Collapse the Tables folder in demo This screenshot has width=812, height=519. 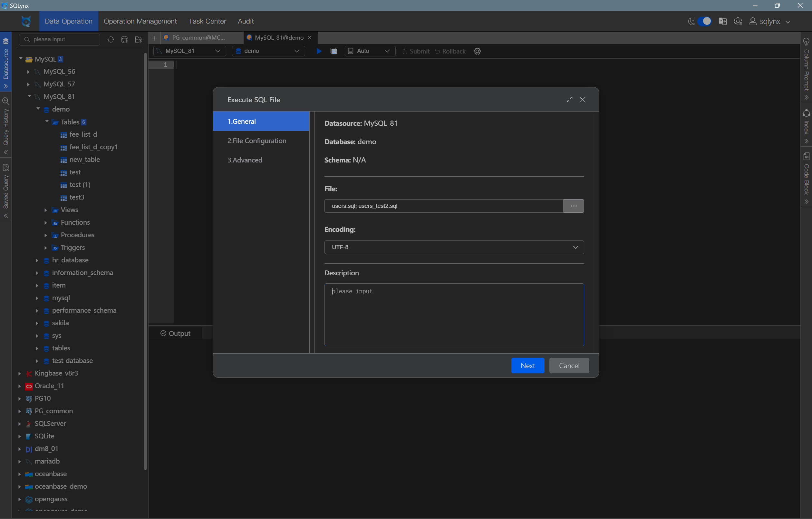pos(47,122)
